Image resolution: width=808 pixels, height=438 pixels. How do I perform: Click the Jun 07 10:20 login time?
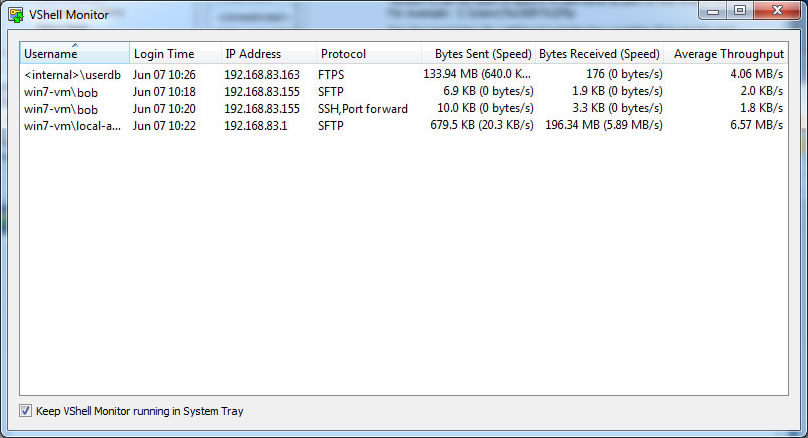coord(164,108)
